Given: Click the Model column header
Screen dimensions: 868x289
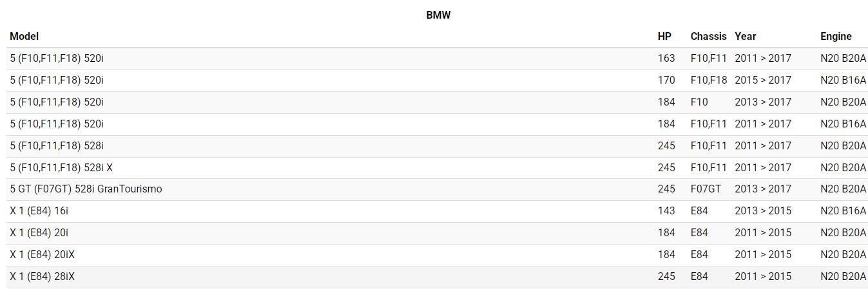Looking at the screenshot, I should [x=24, y=37].
